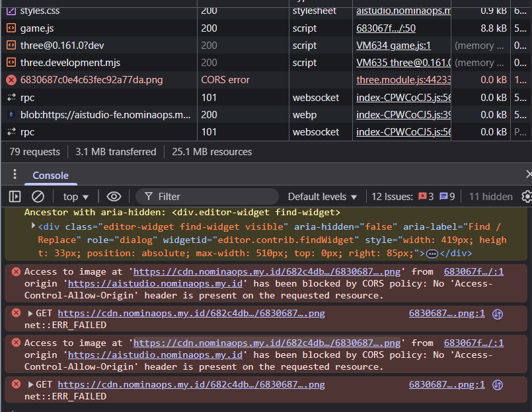
Task: Open the top frame context dropdown
Action: pyautogui.click(x=74, y=196)
